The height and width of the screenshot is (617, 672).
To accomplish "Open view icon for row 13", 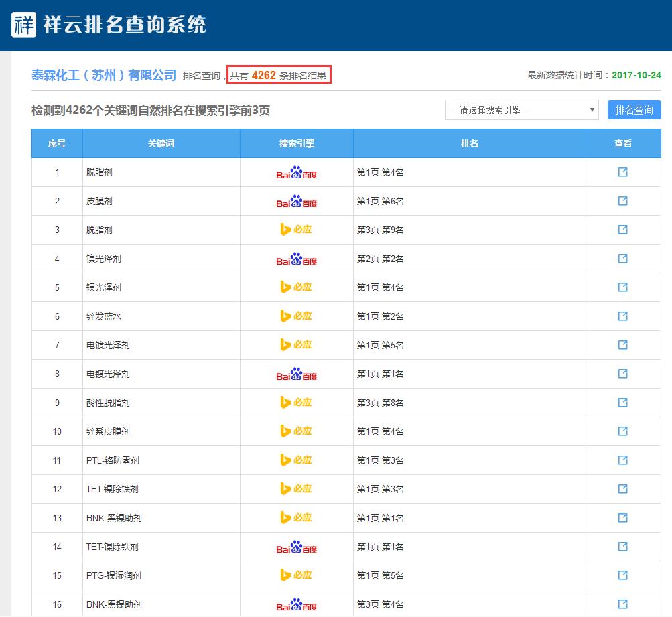I will click(x=622, y=518).
